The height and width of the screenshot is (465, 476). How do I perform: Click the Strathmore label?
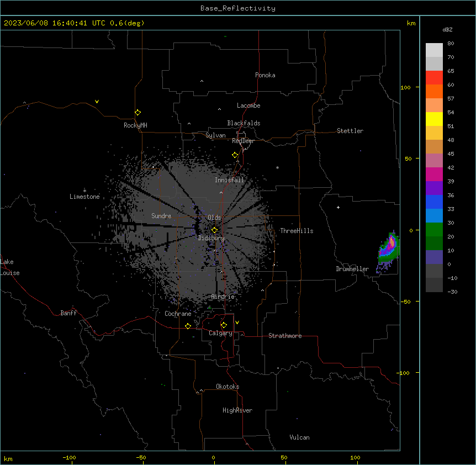coord(285,336)
